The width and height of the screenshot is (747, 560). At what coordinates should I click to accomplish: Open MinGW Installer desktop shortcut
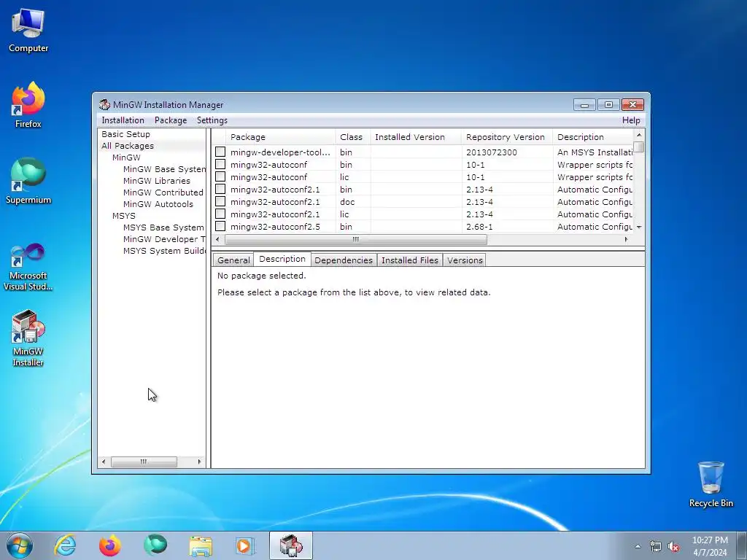coord(28,338)
